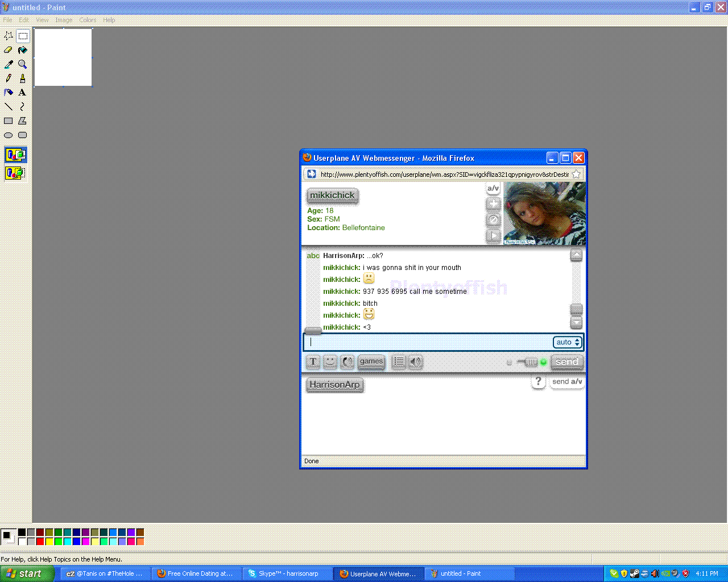Open the list icon button in messenger toolbar
Image resolution: width=728 pixels, height=582 pixels.
tap(399, 361)
